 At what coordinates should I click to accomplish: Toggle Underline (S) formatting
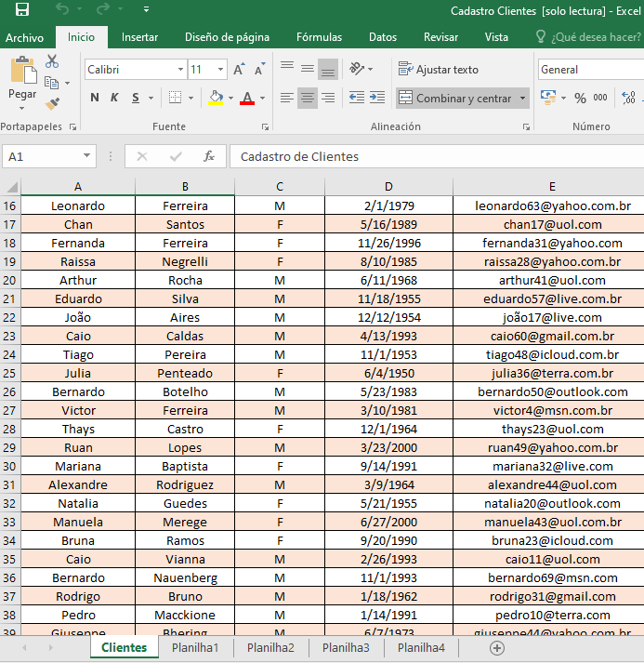click(136, 98)
